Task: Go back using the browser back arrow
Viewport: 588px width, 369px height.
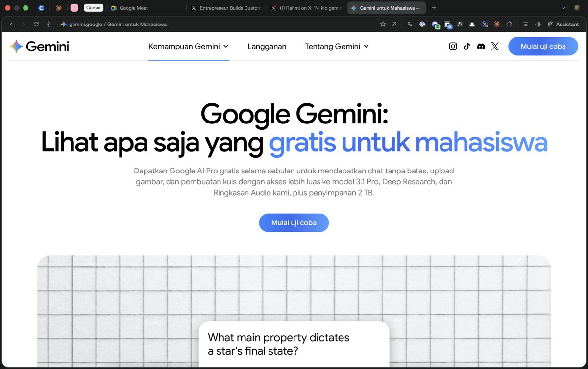Action: point(11,24)
